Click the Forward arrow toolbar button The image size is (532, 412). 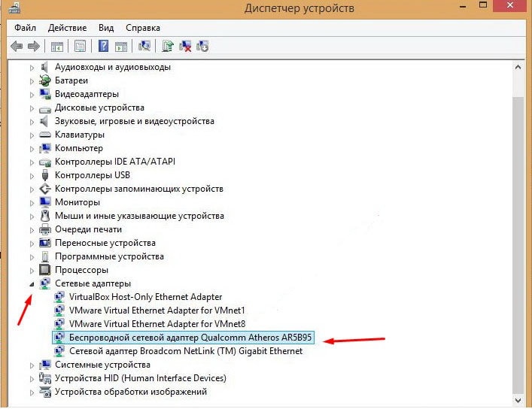(34, 46)
